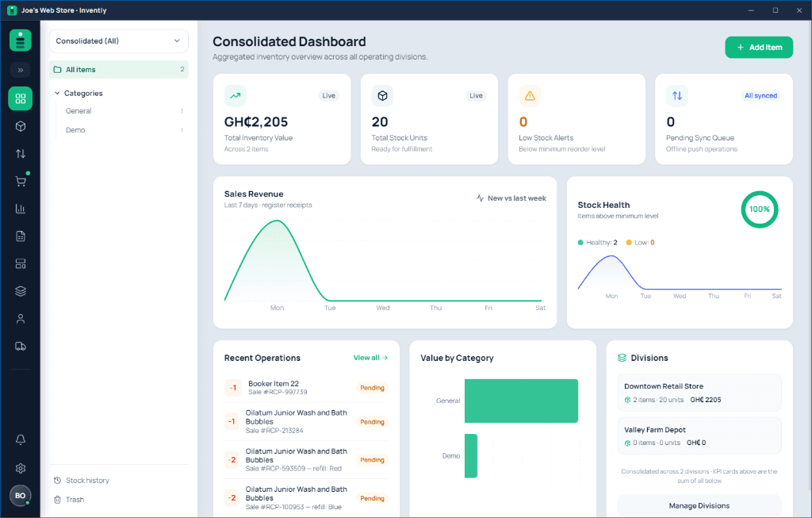Open the stock transfers arrows icon in sidebar
This screenshot has height=518, width=812.
(20, 154)
